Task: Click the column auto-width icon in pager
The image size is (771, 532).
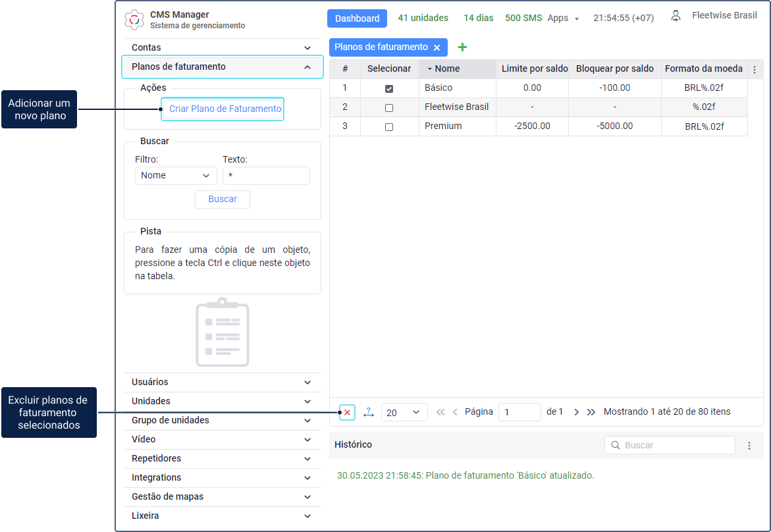Action: [x=368, y=412]
